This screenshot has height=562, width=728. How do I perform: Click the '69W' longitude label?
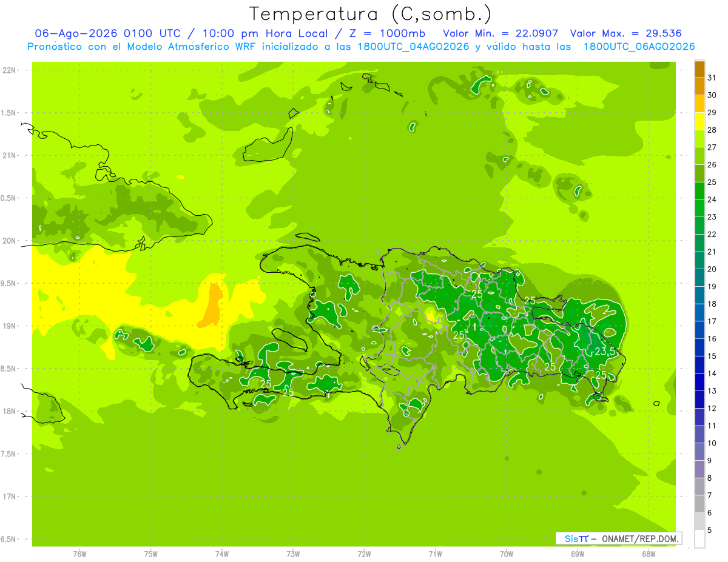(x=578, y=554)
